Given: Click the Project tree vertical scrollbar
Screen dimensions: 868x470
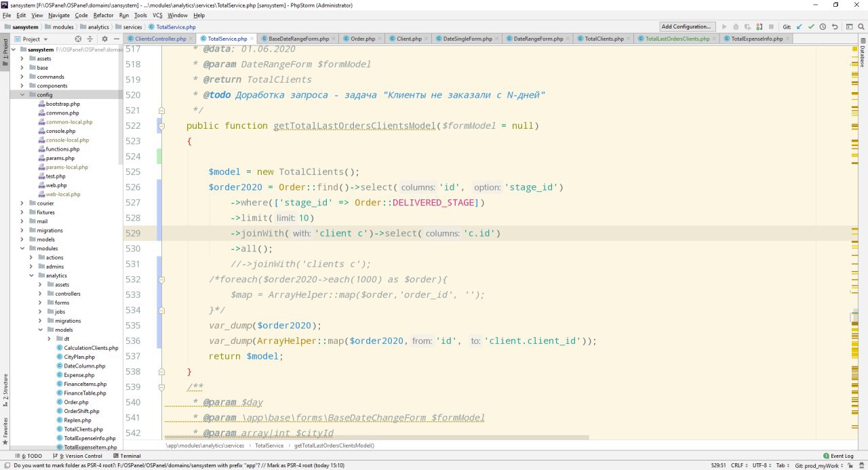Looking at the screenshot, I should click(x=121, y=104).
